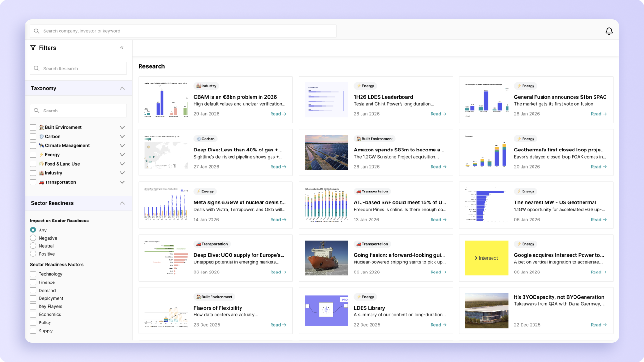Open the yellow Intersect logo thumbnail

(486, 258)
